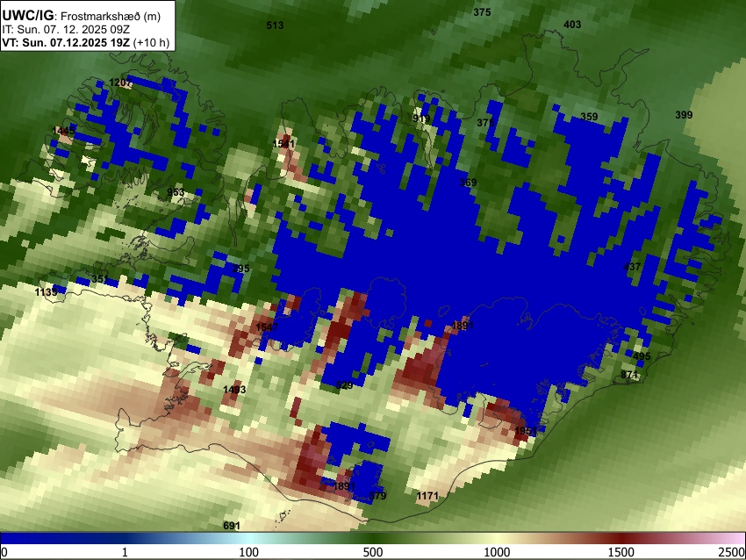This screenshot has height=560, width=746.
Task: Click the 1500 label on color scale
Action: 621,552
